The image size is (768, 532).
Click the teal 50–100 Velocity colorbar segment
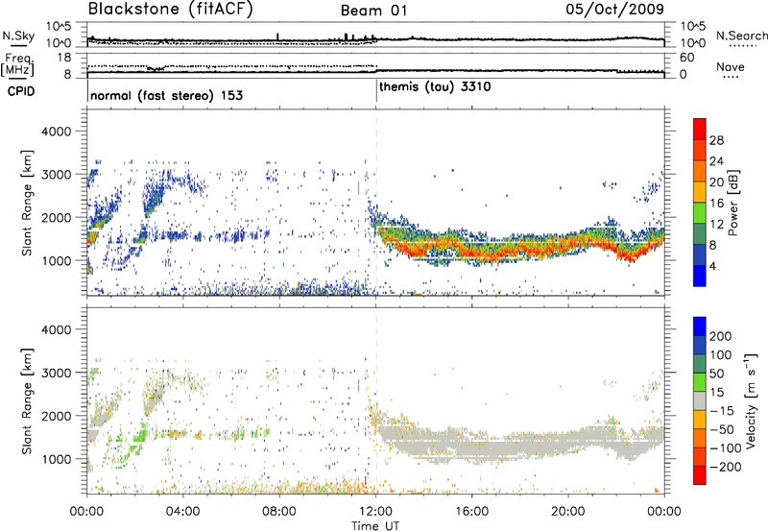coord(700,364)
